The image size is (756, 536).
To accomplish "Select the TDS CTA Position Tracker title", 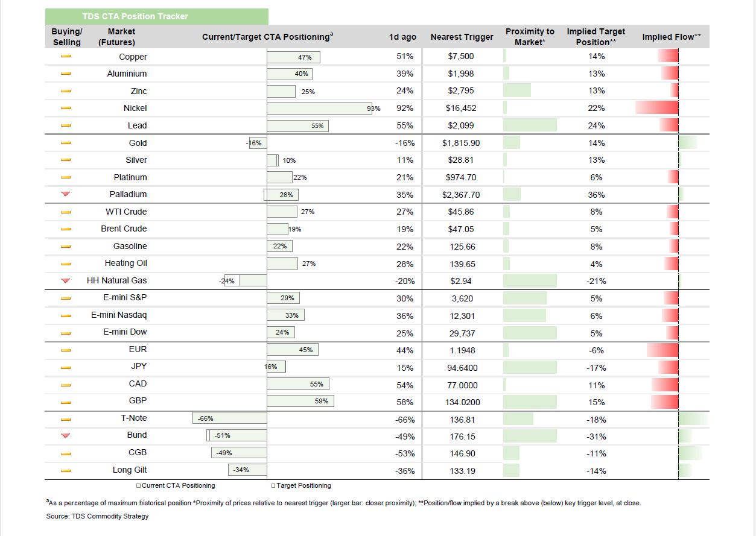I will click(x=135, y=16).
